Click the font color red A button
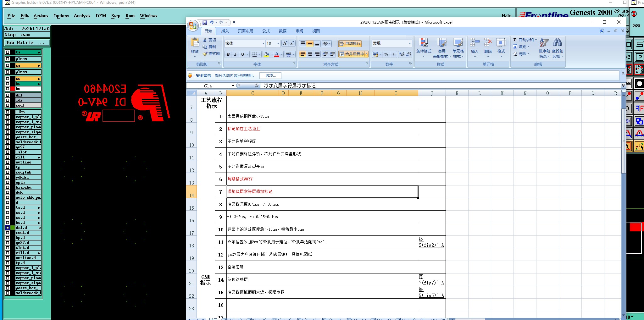 click(x=277, y=54)
